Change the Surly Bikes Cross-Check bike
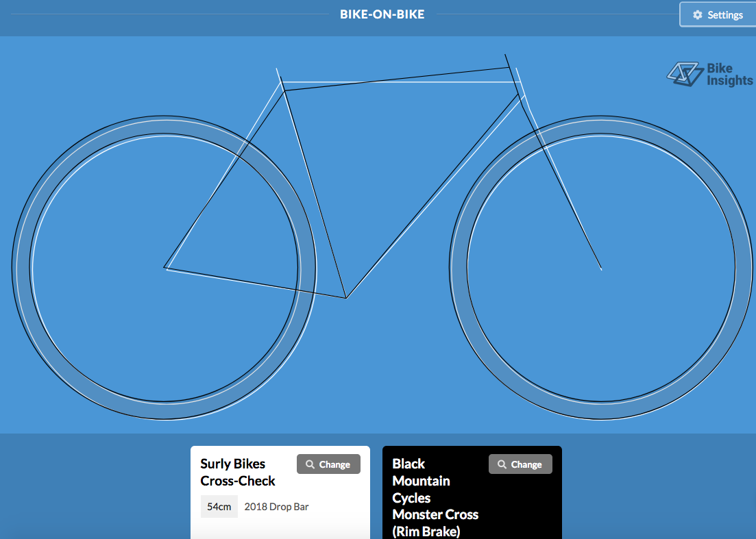This screenshot has width=756, height=539. tap(328, 464)
